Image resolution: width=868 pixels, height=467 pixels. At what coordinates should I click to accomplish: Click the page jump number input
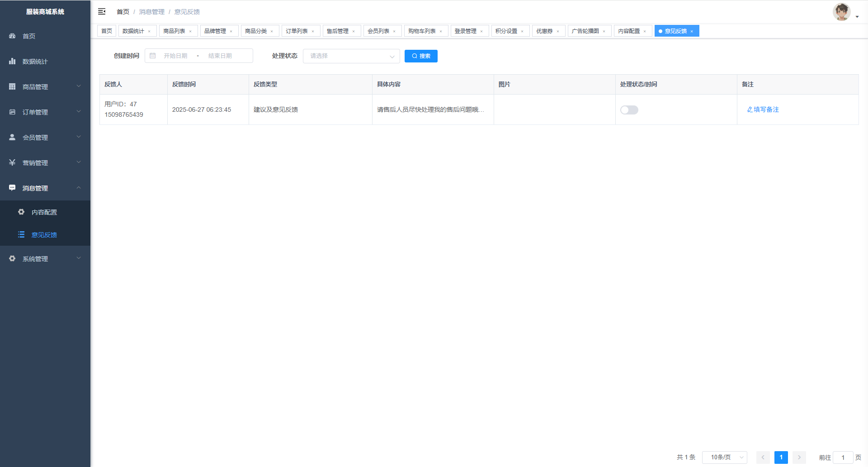(x=843, y=457)
